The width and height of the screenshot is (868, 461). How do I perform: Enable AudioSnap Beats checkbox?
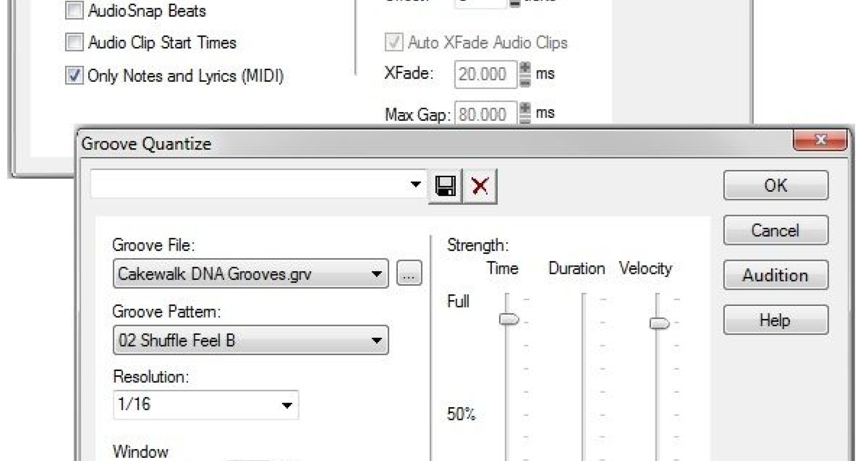75,10
